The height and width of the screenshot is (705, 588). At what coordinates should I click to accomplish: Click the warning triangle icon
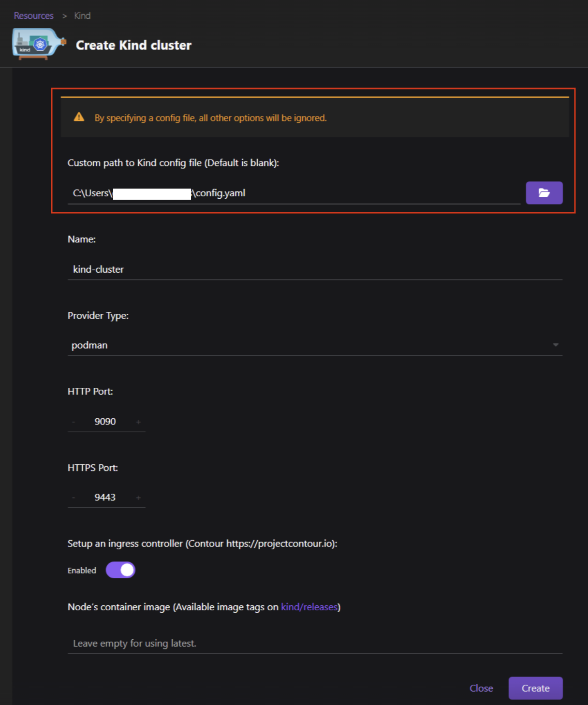pyautogui.click(x=79, y=117)
